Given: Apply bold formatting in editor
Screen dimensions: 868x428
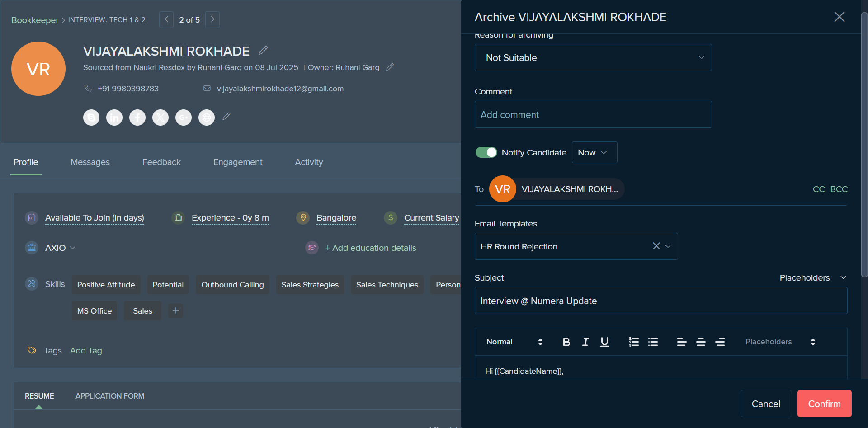Looking at the screenshot, I should tap(566, 342).
